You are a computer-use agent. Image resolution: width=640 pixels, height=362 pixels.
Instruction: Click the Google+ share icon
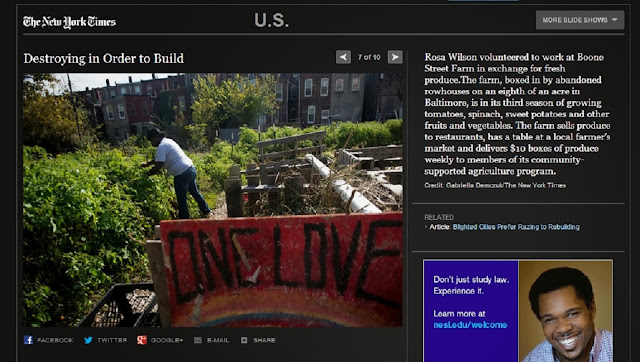point(142,340)
